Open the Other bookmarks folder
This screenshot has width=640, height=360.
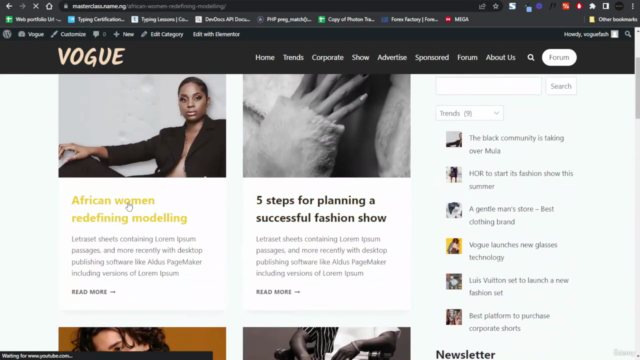coord(613,19)
